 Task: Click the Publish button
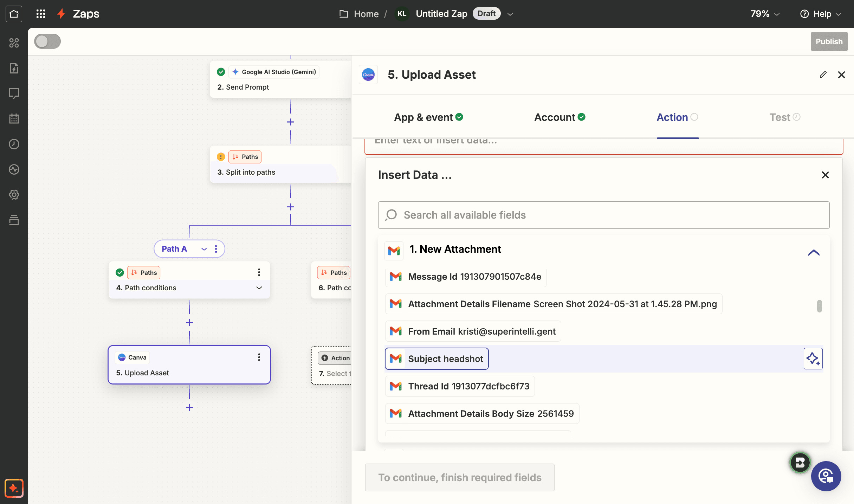(x=829, y=41)
